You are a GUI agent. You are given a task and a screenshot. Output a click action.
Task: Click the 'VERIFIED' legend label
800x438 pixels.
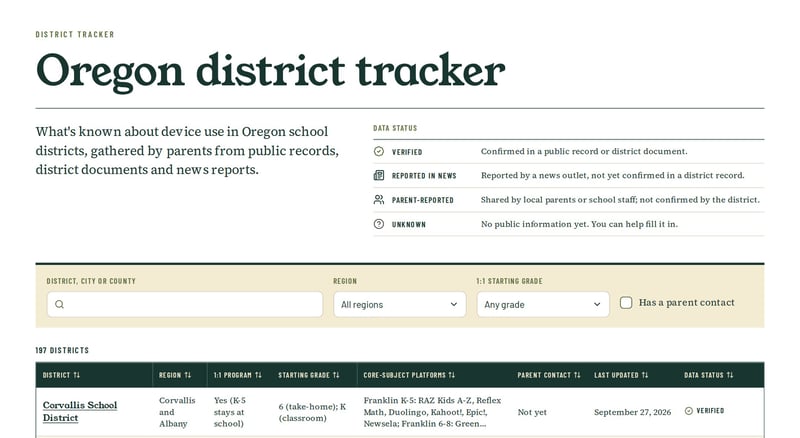(x=407, y=152)
